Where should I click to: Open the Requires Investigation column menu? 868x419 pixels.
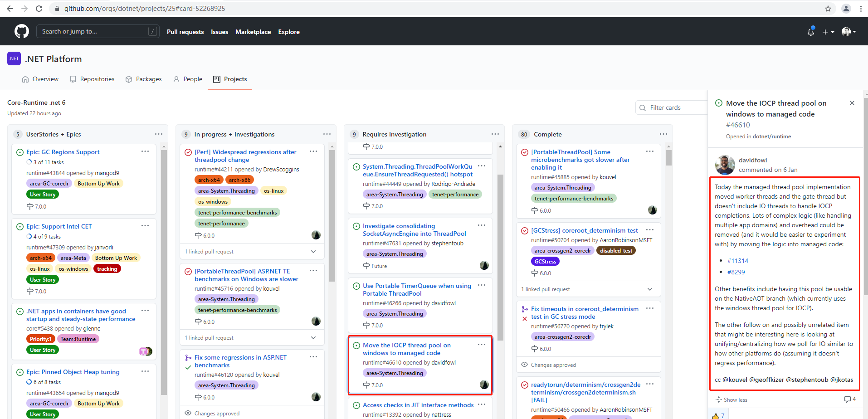coord(495,134)
